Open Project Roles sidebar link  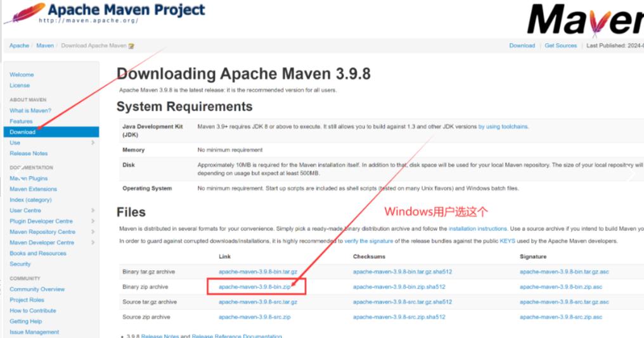tap(27, 300)
